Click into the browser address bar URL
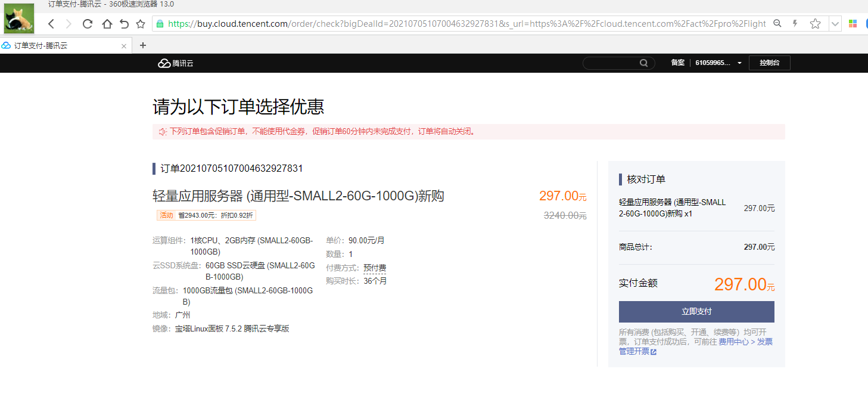 tap(465, 24)
